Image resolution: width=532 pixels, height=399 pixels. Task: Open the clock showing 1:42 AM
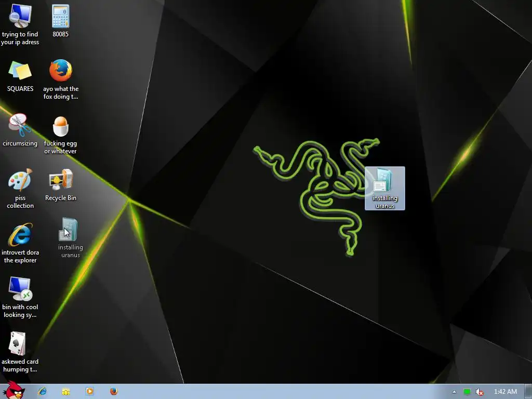[505, 392]
